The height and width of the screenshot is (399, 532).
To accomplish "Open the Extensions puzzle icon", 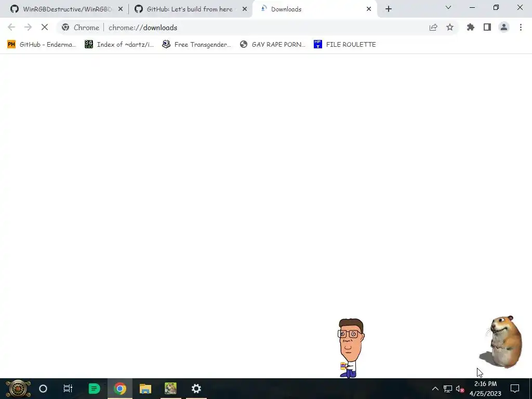I will (x=471, y=28).
